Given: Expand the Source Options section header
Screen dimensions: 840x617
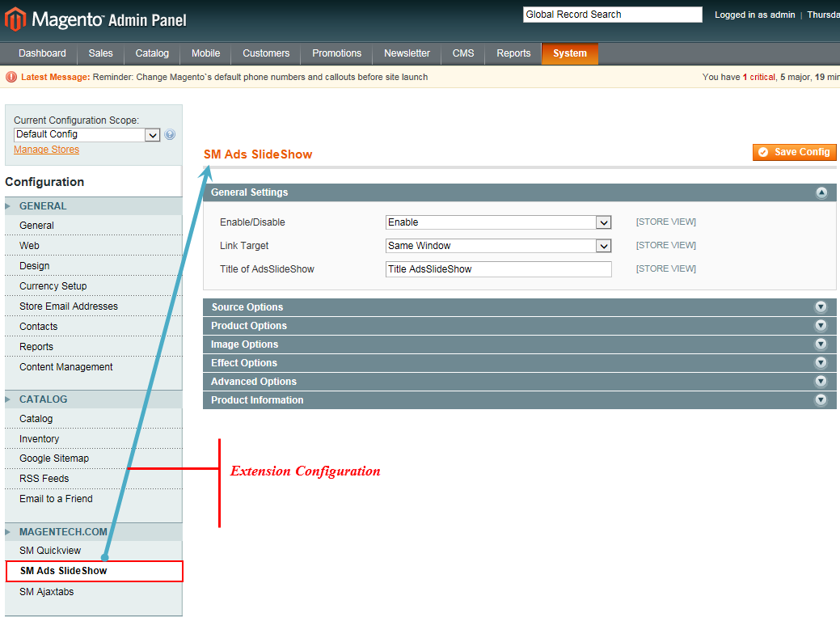Looking at the screenshot, I should click(x=519, y=307).
